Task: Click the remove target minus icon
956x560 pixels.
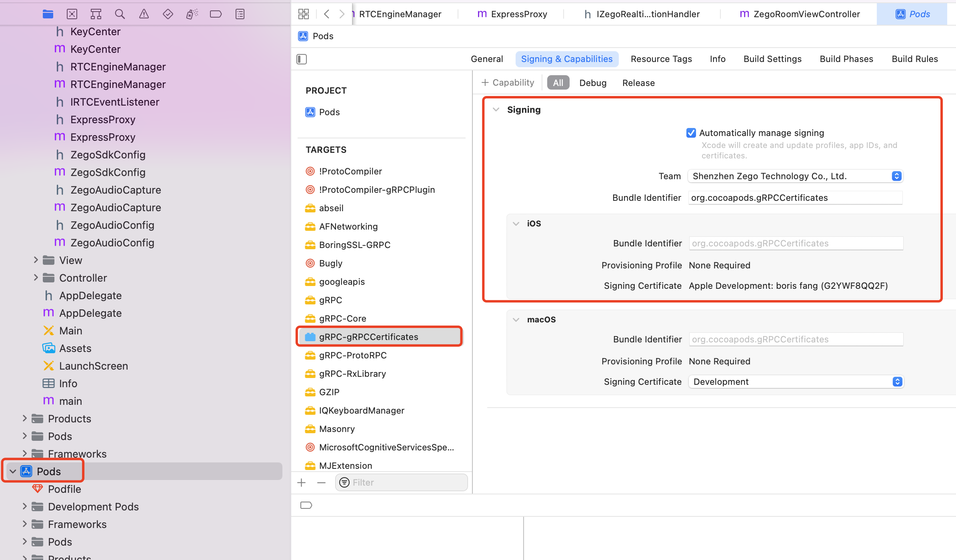Action: (x=321, y=483)
